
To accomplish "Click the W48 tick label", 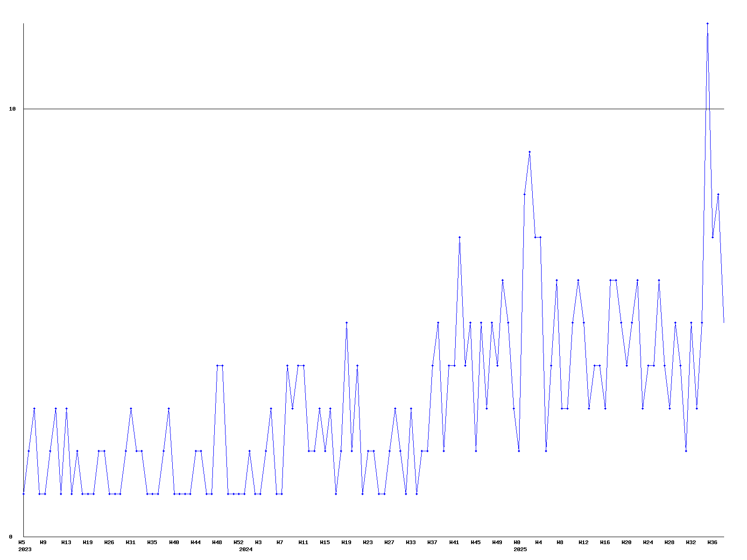I will tap(217, 542).
